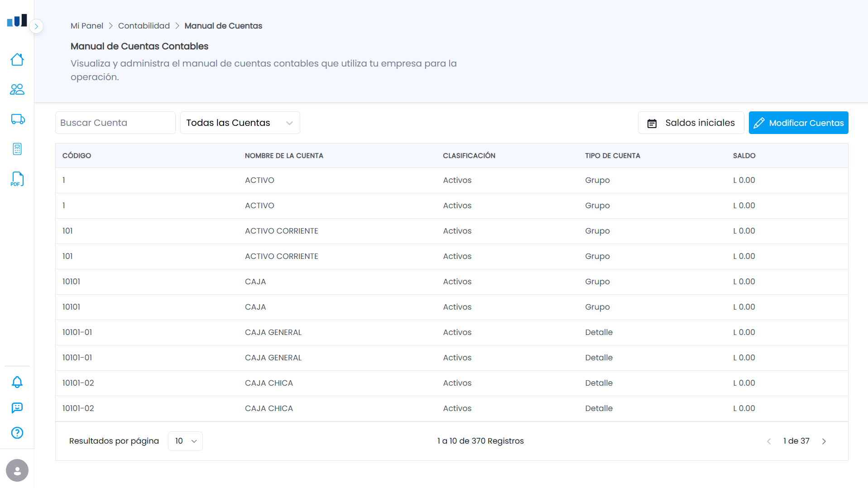The width and height of the screenshot is (868, 488).
Task: Open the Todas las Cuentas dropdown
Action: 240,123
